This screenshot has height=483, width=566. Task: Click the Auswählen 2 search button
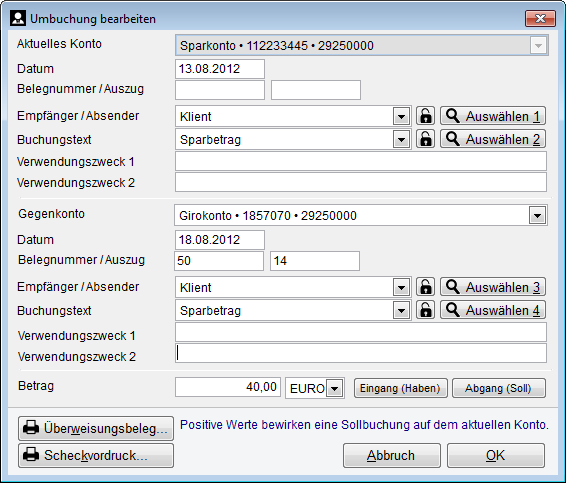(x=493, y=139)
